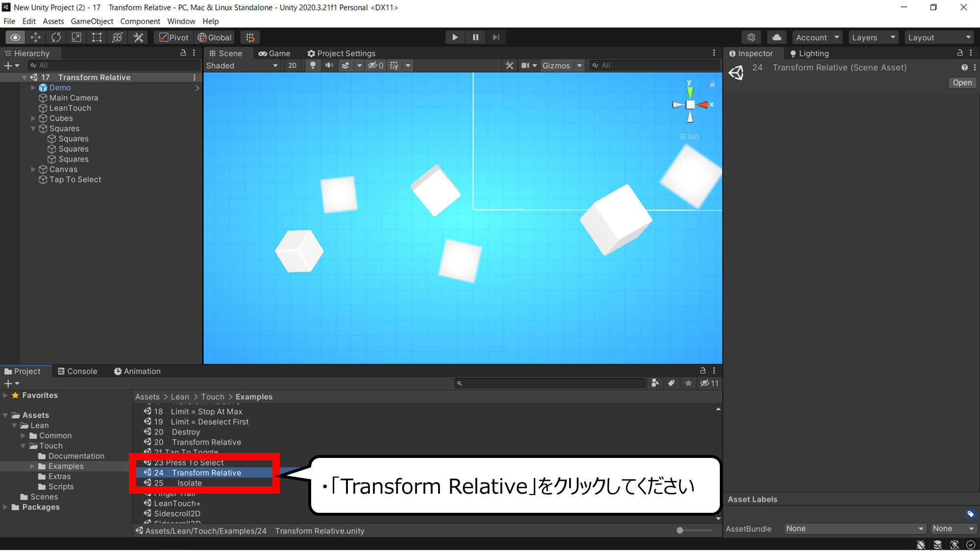This screenshot has width=980, height=551.
Task: Select the Rotate tool
Action: click(56, 37)
